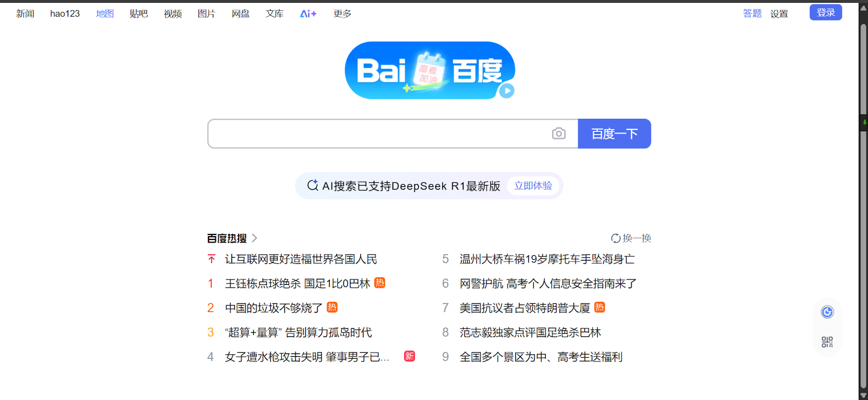Click the 热 badge next to 王钰栋点球绝杀
Screen dimensions: 868x400
[x=380, y=283]
